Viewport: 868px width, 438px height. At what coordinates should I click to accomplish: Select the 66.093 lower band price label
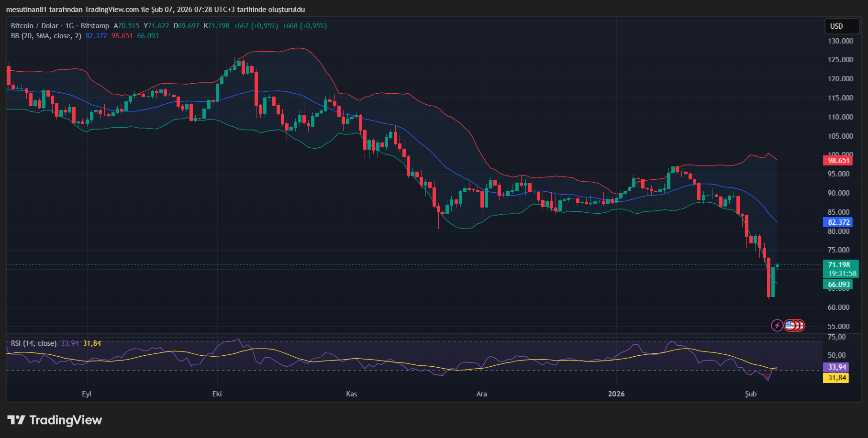coord(838,284)
